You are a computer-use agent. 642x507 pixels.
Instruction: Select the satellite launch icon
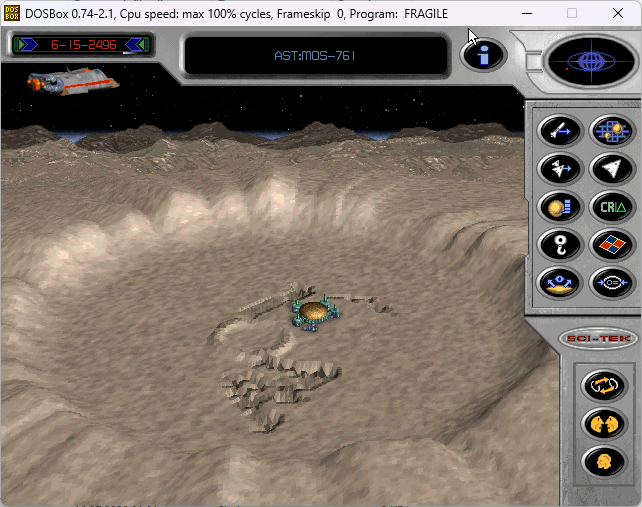[560, 169]
